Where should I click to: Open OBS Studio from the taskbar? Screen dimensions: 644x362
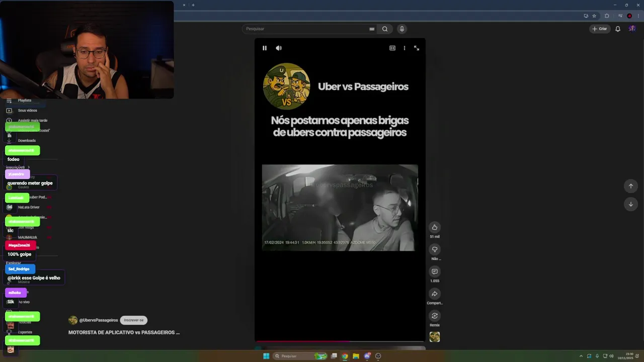[378, 356]
